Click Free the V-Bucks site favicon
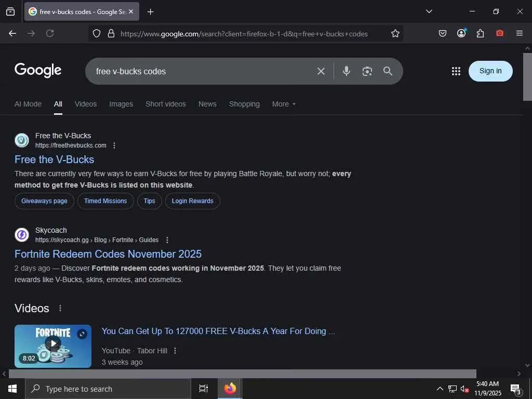 22,140
